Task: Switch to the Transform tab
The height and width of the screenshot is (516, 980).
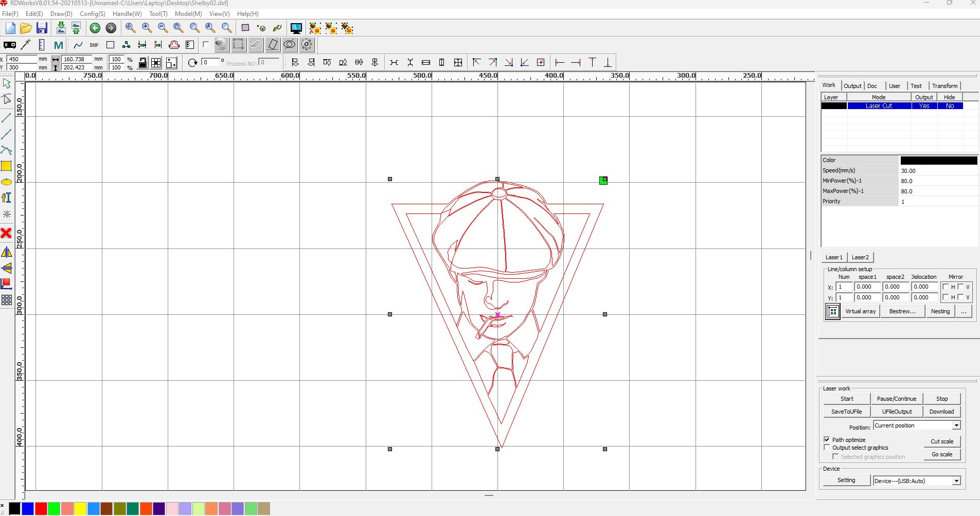Action: (x=945, y=86)
